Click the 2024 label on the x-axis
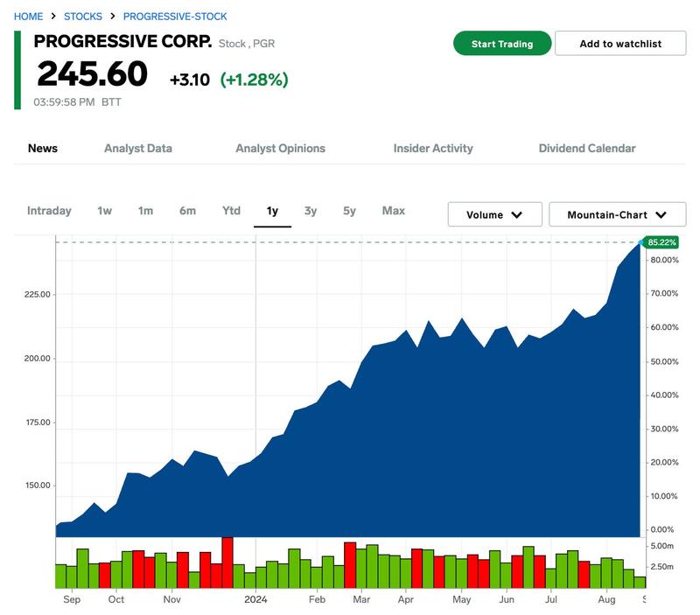 pyautogui.click(x=255, y=599)
